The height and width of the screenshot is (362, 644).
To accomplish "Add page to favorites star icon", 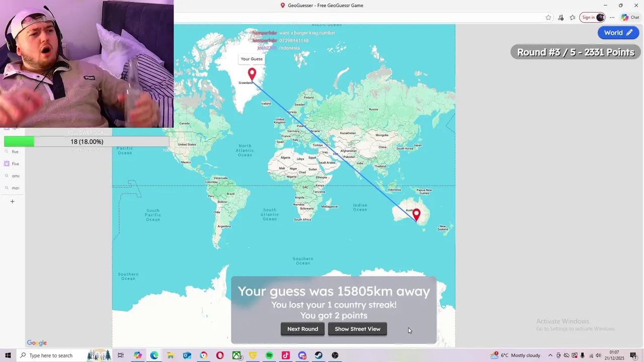I will [x=548, y=18].
